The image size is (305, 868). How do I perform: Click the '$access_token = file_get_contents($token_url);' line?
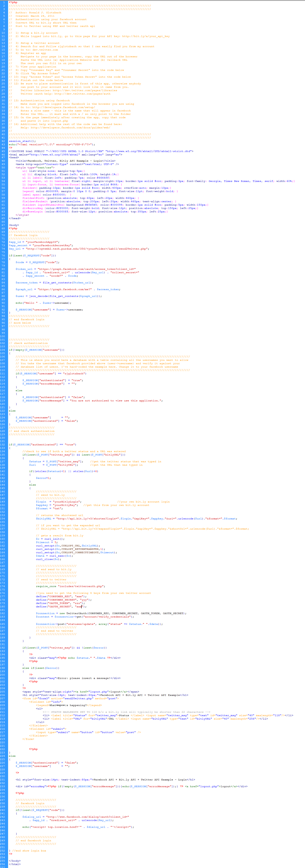(x=55, y=282)
